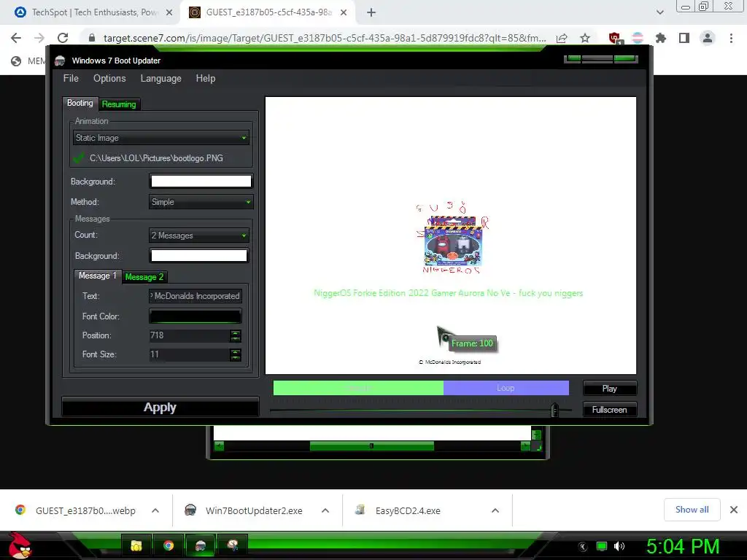Switch to the Message 2 tab
The width and height of the screenshot is (747, 560).
[x=144, y=277]
